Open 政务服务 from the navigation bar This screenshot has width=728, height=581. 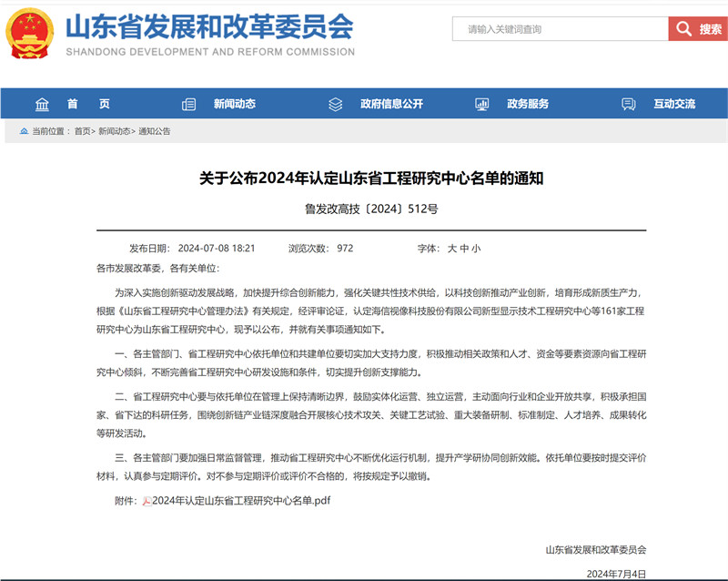tap(528, 104)
